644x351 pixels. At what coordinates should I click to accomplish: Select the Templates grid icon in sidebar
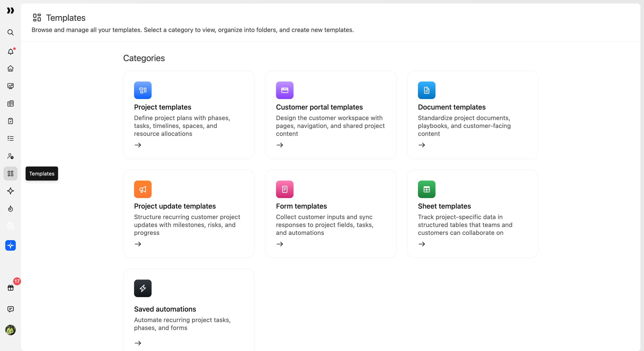[11, 174]
